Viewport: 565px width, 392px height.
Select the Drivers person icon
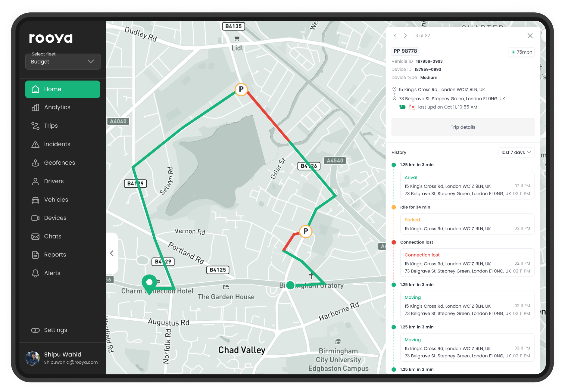coord(35,181)
